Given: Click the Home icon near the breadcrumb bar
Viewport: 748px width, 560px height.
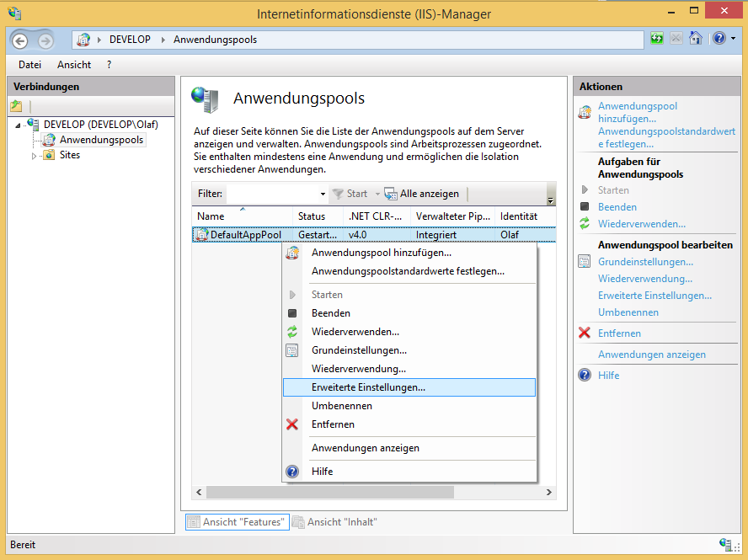Looking at the screenshot, I should tap(695, 38).
